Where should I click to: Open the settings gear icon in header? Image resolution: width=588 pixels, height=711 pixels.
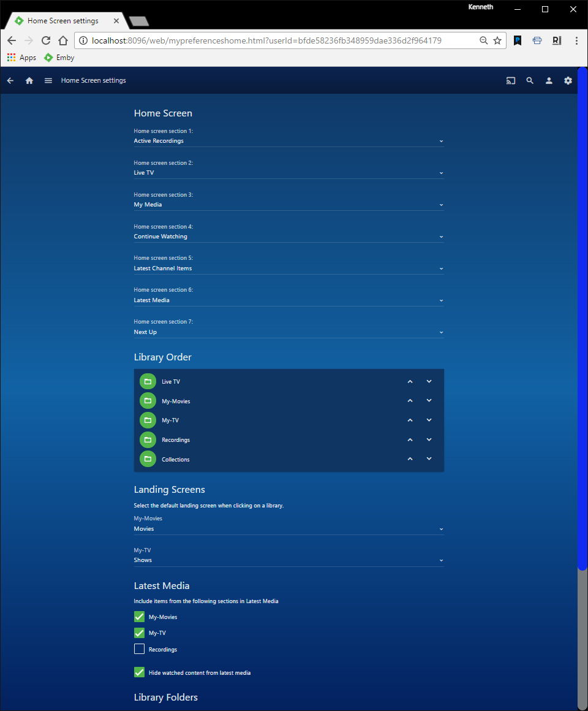point(568,80)
